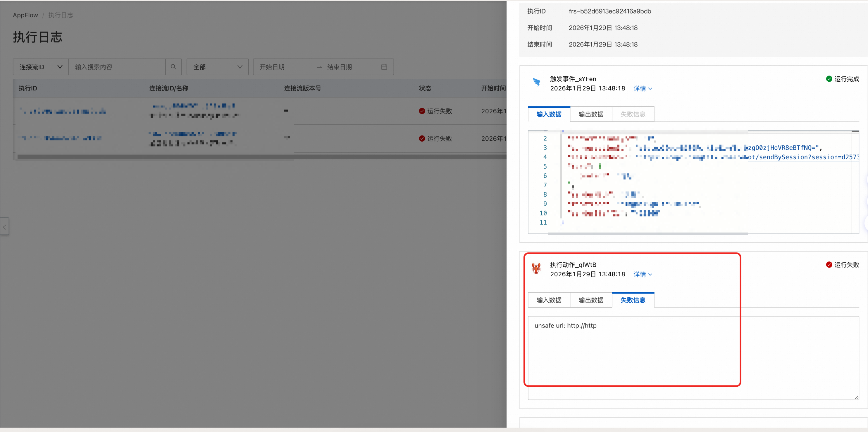Viewport: 868px width, 432px height.
Task: Open the 连接流ID dropdown
Action: 41,67
